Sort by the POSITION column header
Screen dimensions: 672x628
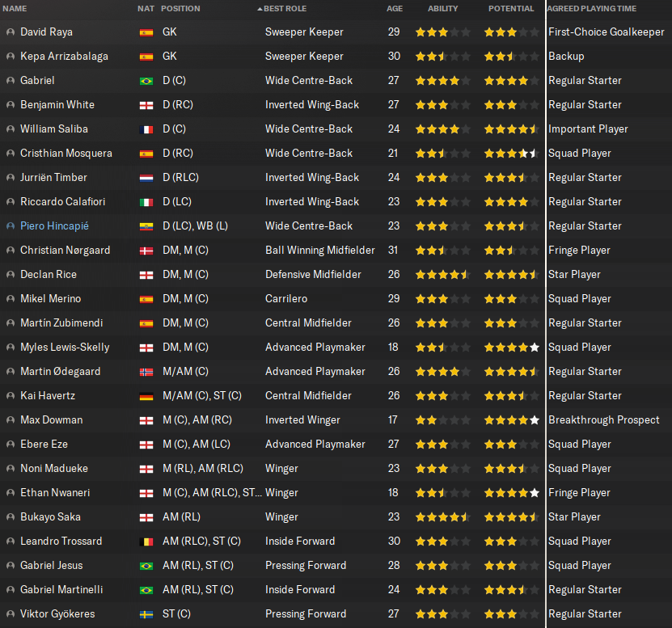click(x=180, y=9)
